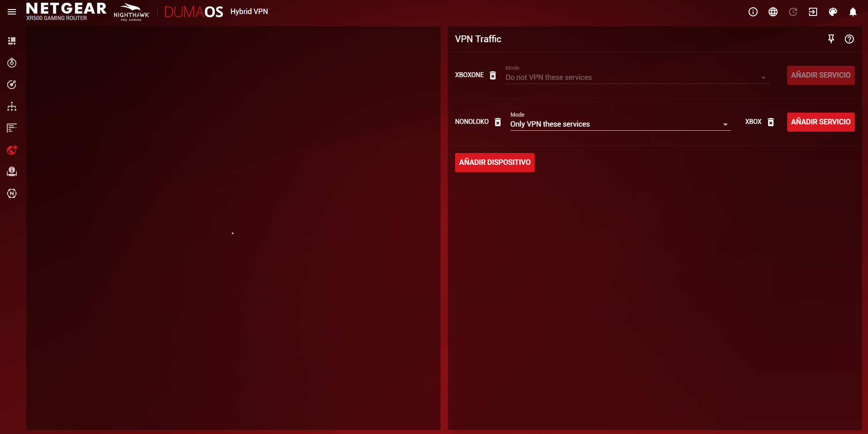This screenshot has height=434, width=868.
Task: Select the highlighted Hybrid VPN globe icon
Action: point(12,150)
